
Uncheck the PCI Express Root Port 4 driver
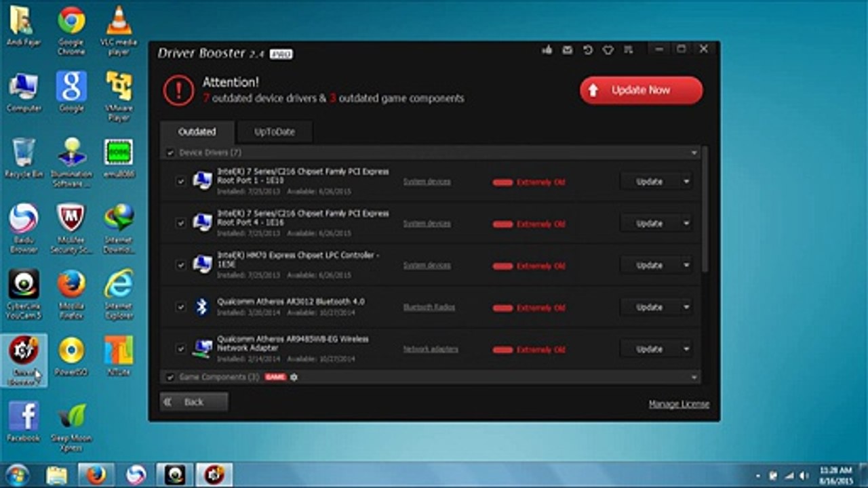[x=180, y=223]
